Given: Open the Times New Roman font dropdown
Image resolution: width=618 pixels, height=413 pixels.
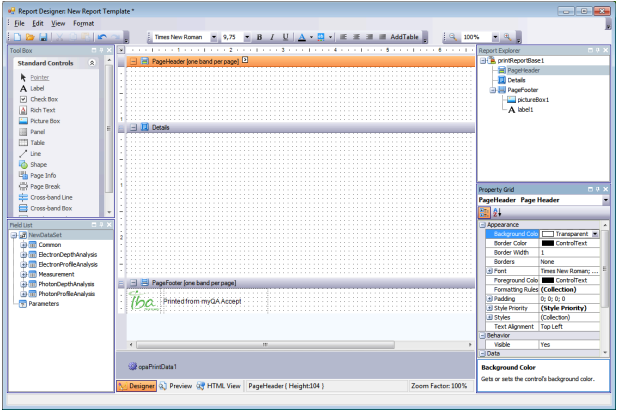Looking at the screenshot, I should 213,37.
